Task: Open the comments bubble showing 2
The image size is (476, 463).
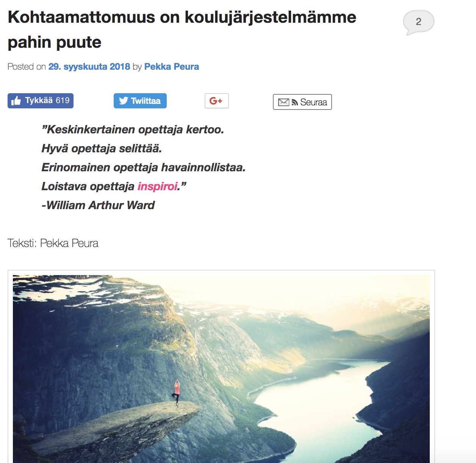Action: coord(418,22)
